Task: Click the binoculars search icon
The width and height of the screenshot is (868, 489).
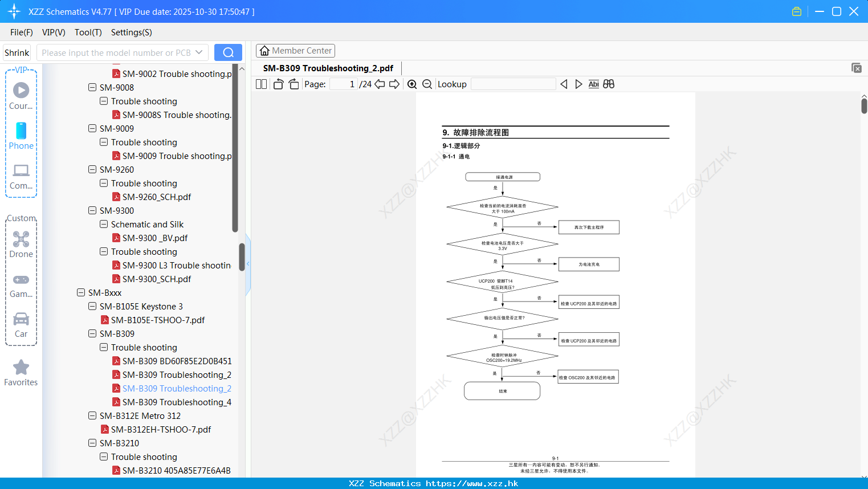Action: coord(609,84)
